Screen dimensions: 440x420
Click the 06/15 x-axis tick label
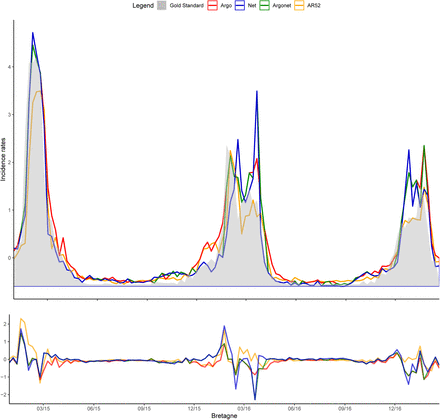click(94, 408)
